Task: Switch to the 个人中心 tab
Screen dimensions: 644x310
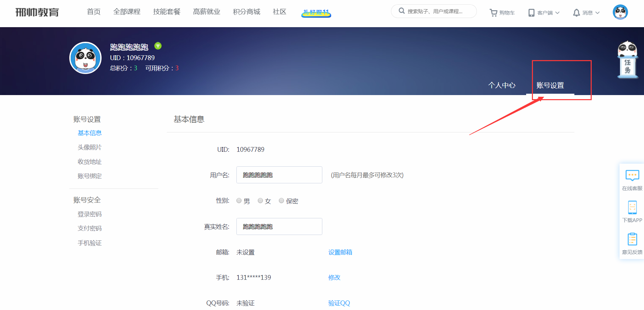Action: tap(502, 85)
